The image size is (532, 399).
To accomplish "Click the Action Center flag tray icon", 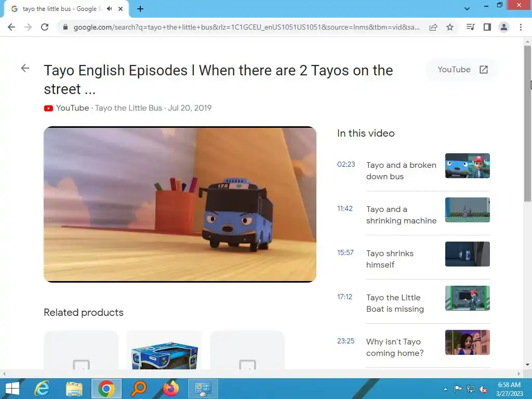I will click(x=458, y=389).
